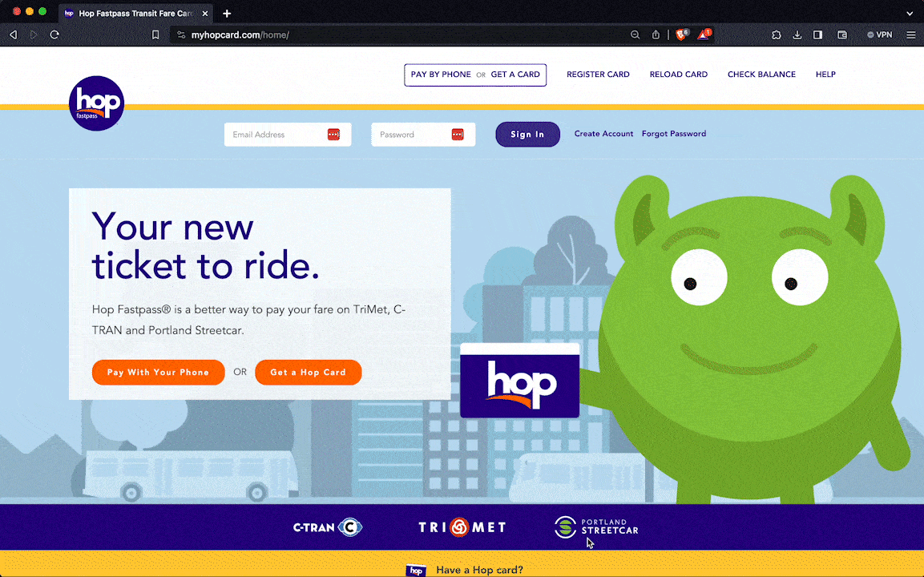Select the C-TRAN logo in the footer

[x=328, y=527]
